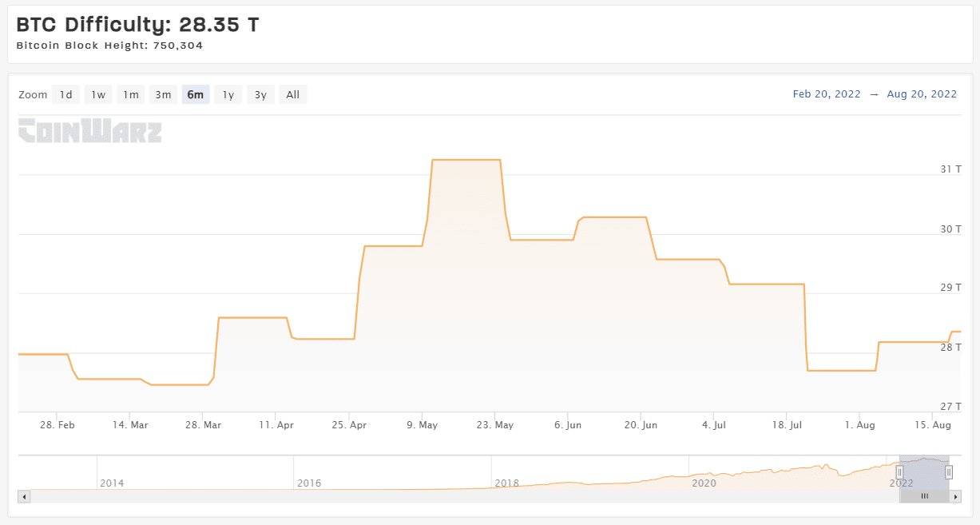980x525 pixels.
Task: Click the "30 T" axis label
Action: (950, 229)
